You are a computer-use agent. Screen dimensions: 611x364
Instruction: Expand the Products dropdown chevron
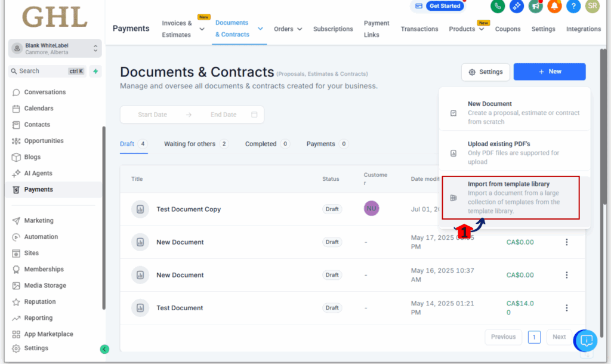(482, 29)
